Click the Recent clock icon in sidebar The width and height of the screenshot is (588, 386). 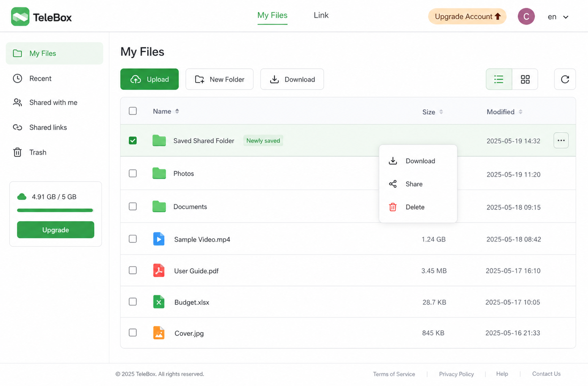17,78
